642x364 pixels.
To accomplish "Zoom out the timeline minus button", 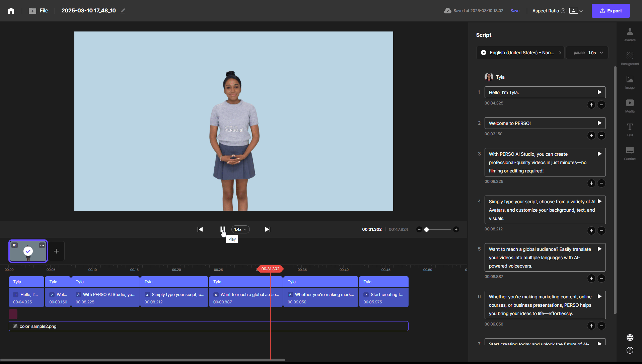I will click(419, 229).
